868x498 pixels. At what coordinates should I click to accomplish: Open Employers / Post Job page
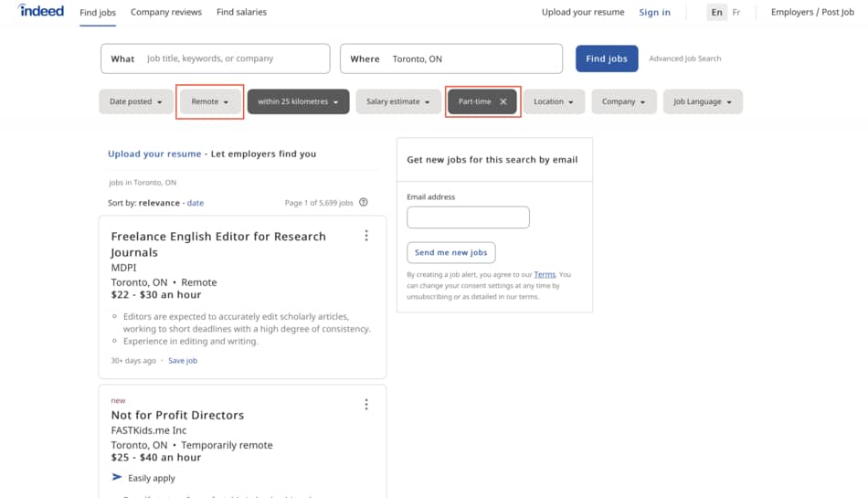[812, 12]
